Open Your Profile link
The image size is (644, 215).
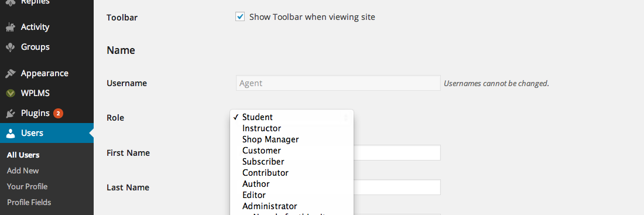click(x=27, y=187)
